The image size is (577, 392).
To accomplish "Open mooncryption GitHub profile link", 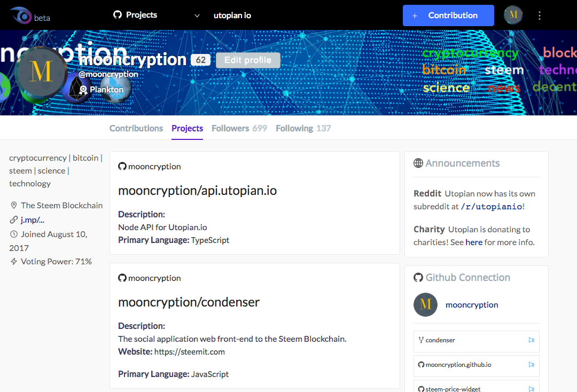I will coord(472,305).
